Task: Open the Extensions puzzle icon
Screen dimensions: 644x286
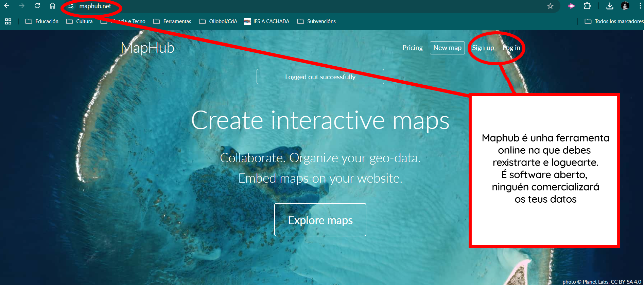Action: pos(587,6)
